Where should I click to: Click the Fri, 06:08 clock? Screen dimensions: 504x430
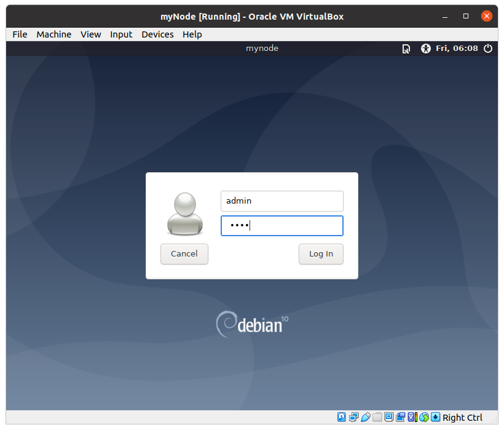(457, 49)
